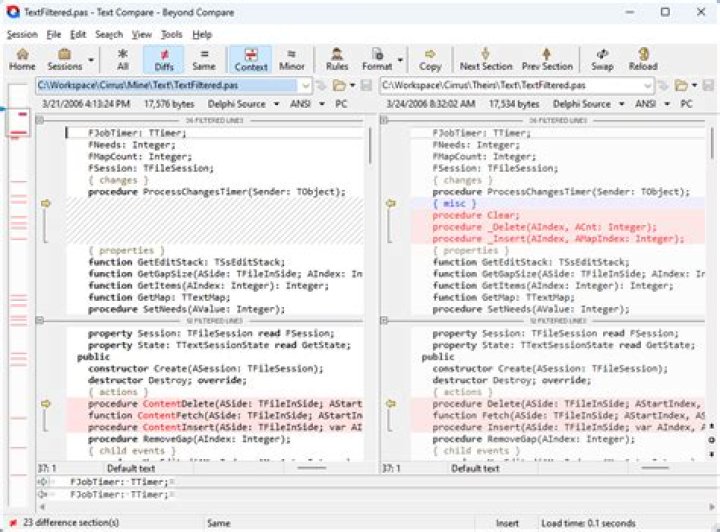Toggle the Context display option
720x532 pixels.
(x=251, y=60)
